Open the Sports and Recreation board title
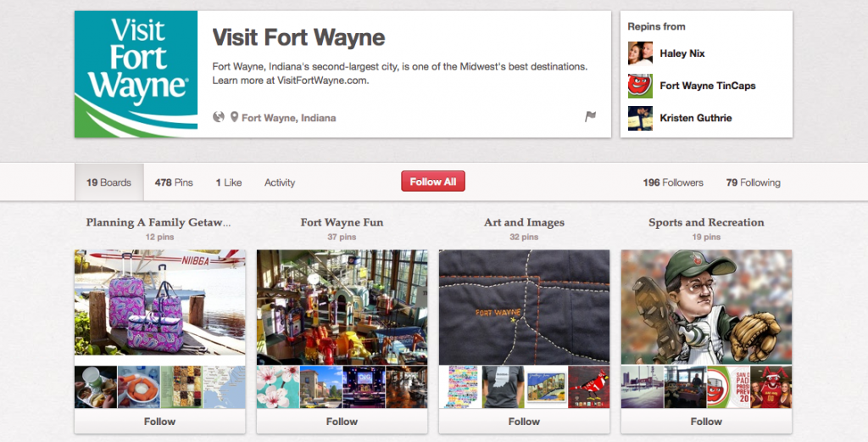This screenshot has height=442, width=868. 706,222
